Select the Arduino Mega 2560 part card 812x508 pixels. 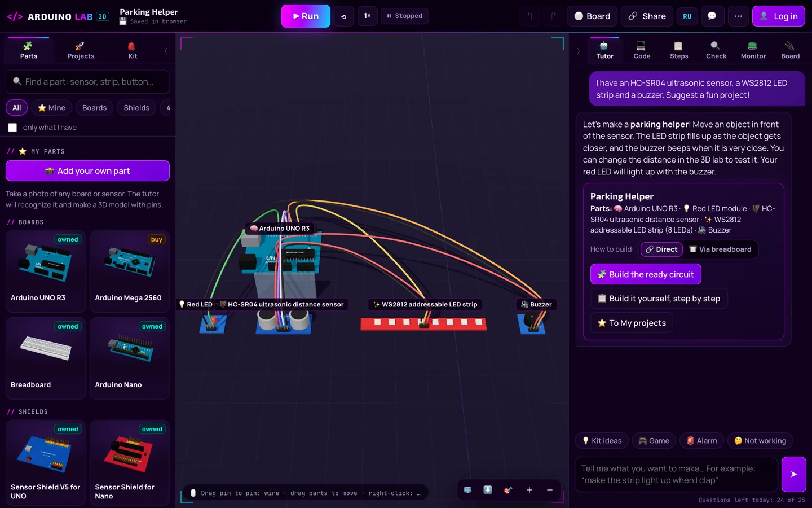(130, 271)
